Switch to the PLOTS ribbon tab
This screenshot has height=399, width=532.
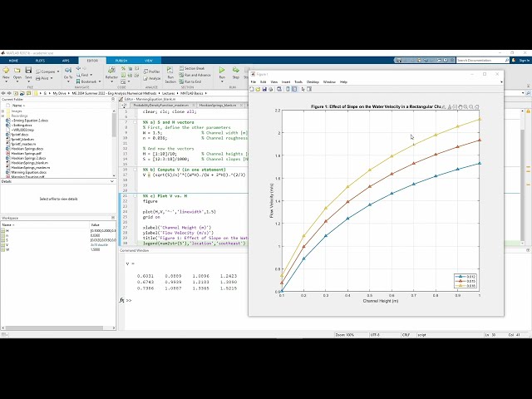tap(40, 61)
